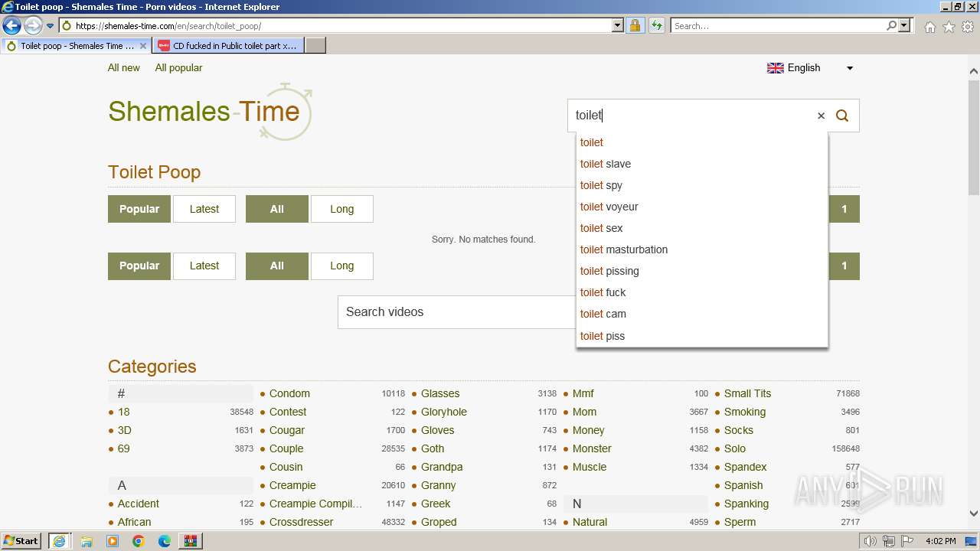980x551 pixels.
Task: Clear the site search field with X
Action: pos(821,116)
